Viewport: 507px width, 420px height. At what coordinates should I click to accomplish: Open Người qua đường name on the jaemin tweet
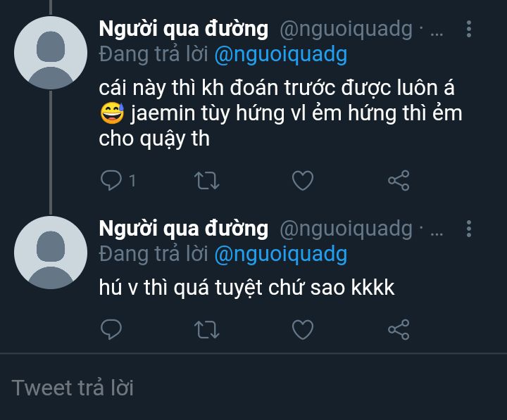(x=184, y=30)
